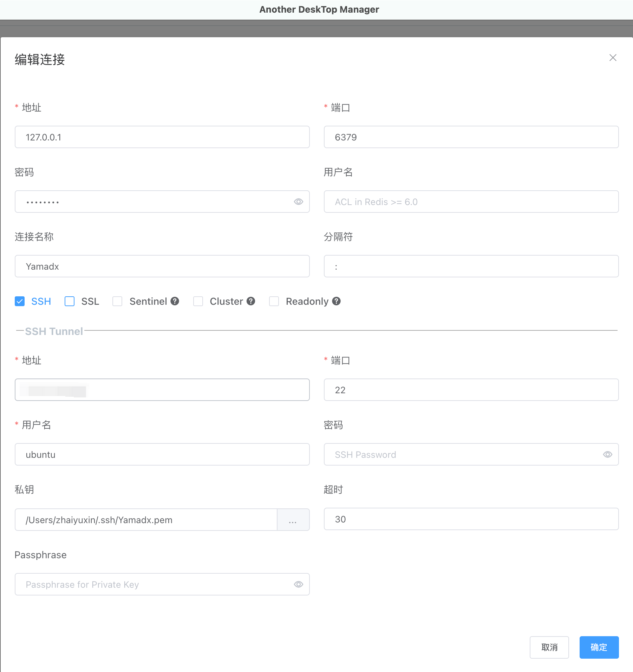Image resolution: width=633 pixels, height=672 pixels.
Task: Browse for private key file with ellipsis button
Action: coord(293,520)
